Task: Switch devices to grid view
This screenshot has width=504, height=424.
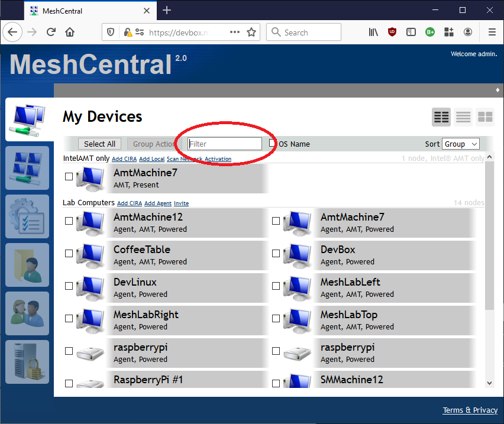Action: pyautogui.click(x=484, y=116)
